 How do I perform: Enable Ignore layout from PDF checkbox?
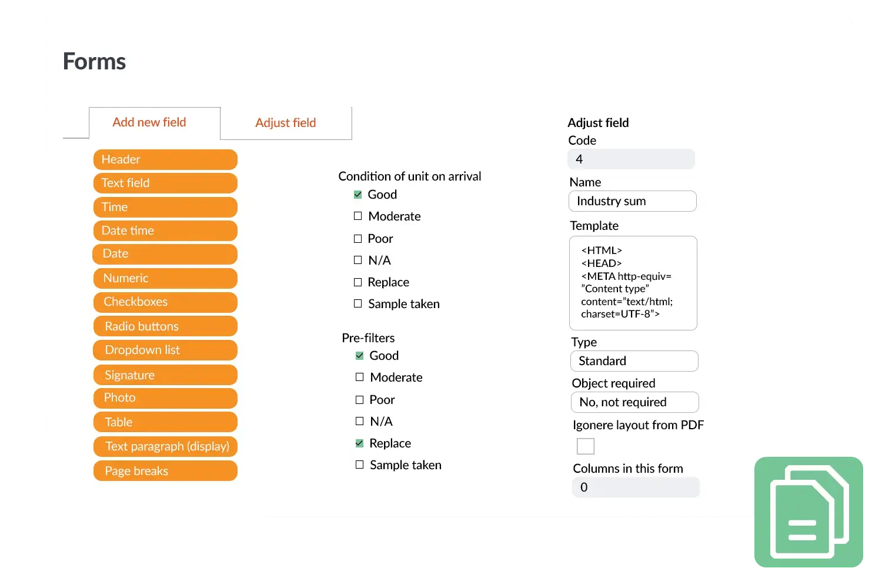click(x=586, y=446)
